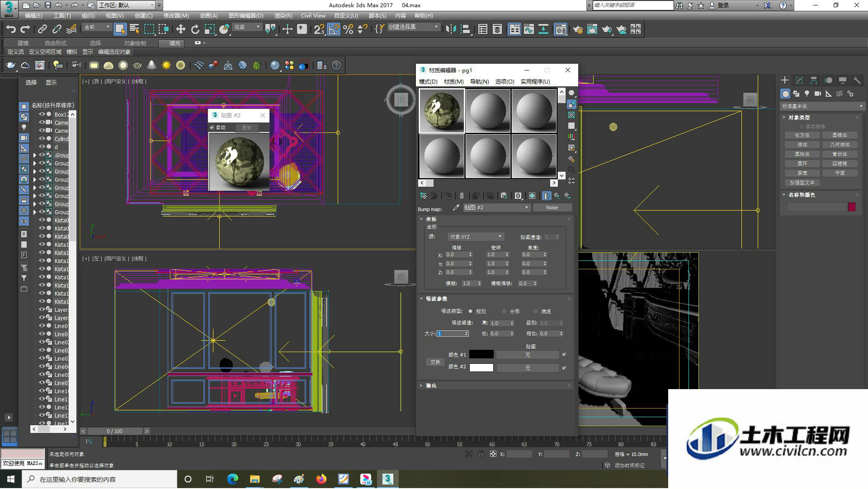The image size is (868, 489).
Task: Click 交换 swap colors button
Action: (x=435, y=362)
